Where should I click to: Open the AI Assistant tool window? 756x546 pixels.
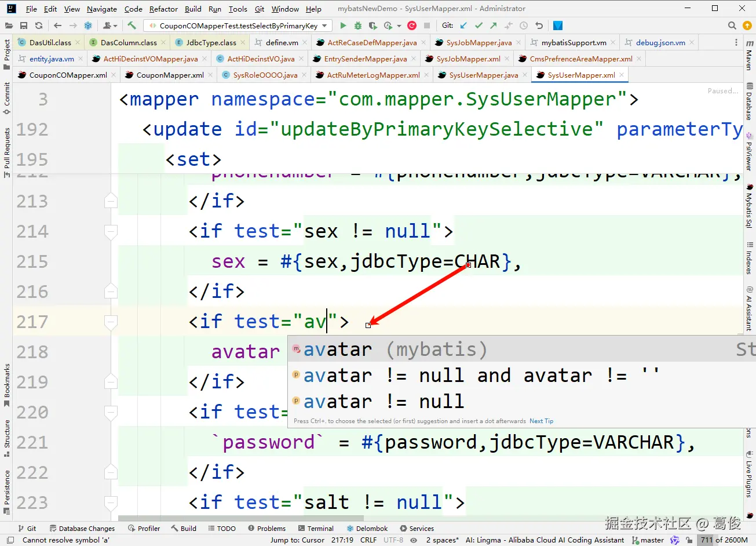pyautogui.click(x=750, y=308)
